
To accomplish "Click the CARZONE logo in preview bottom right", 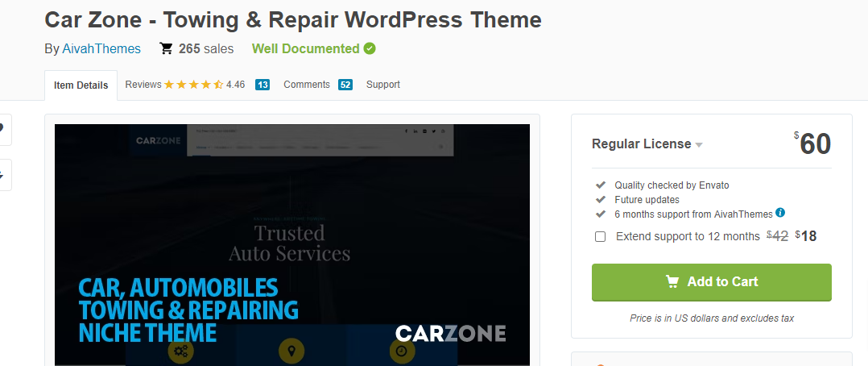I will pos(451,333).
